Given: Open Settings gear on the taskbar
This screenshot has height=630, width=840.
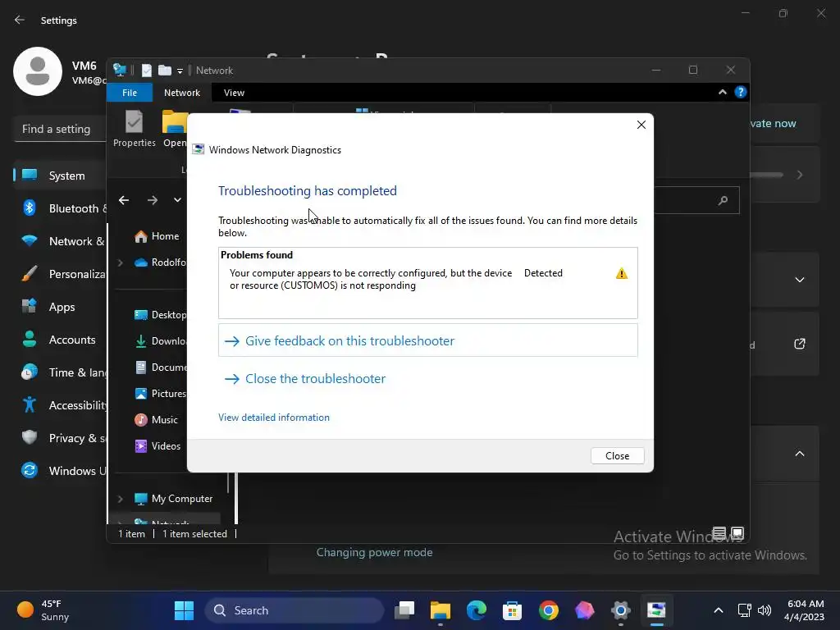Looking at the screenshot, I should click(x=620, y=610).
